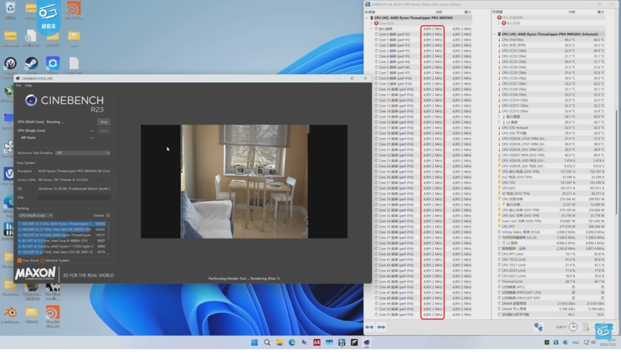
Task: Click the Windows Start button in taskbar
Action: [x=254, y=342]
